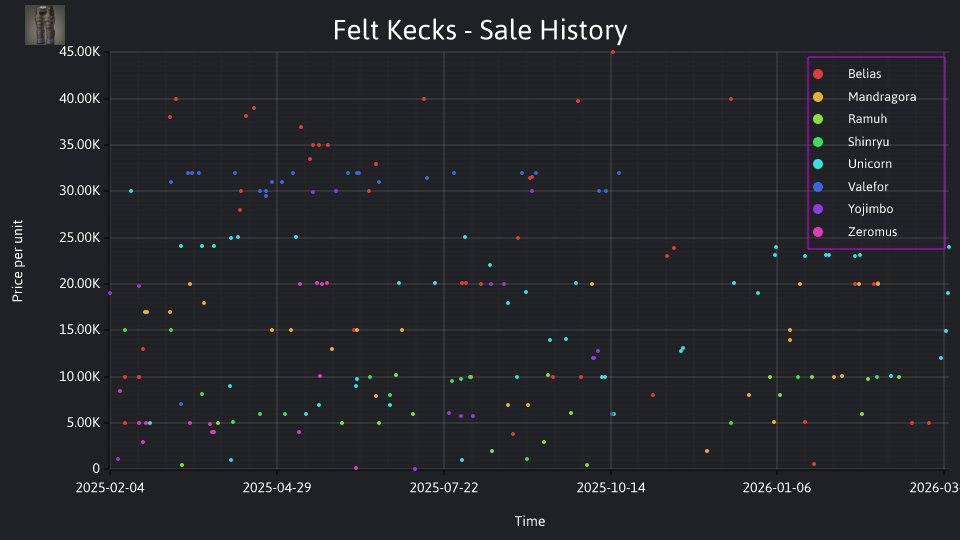
Task: Click the Price per unit axis title
Action: click(18, 261)
